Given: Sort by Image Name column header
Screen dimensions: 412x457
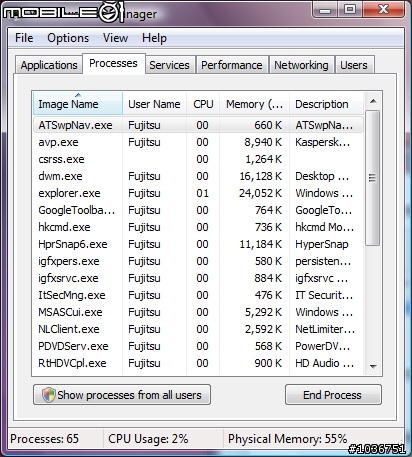Looking at the screenshot, I should point(78,104).
